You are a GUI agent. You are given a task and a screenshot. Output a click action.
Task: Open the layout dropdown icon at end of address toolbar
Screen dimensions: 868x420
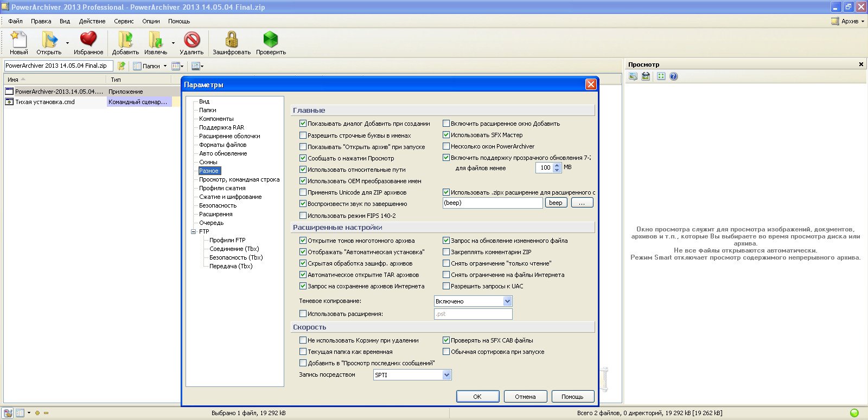(x=197, y=66)
